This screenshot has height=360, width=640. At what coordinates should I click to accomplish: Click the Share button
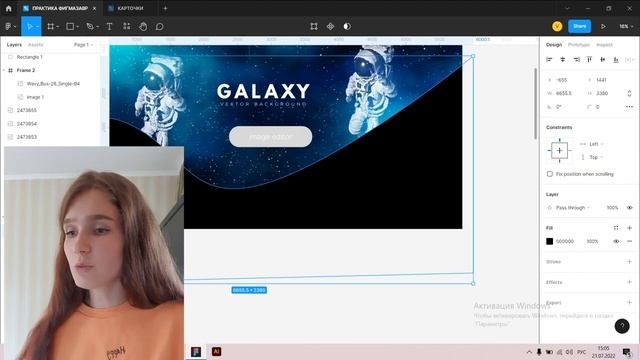pos(580,27)
